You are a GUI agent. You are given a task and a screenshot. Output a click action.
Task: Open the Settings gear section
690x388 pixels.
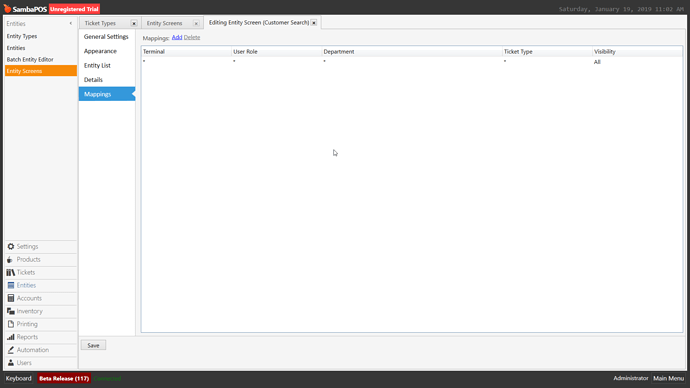pos(11,246)
